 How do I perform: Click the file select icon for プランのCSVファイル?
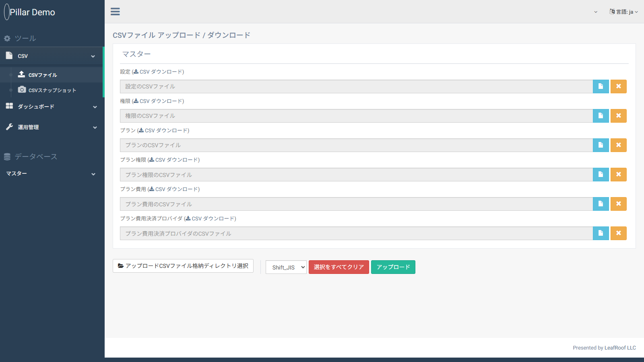click(601, 145)
